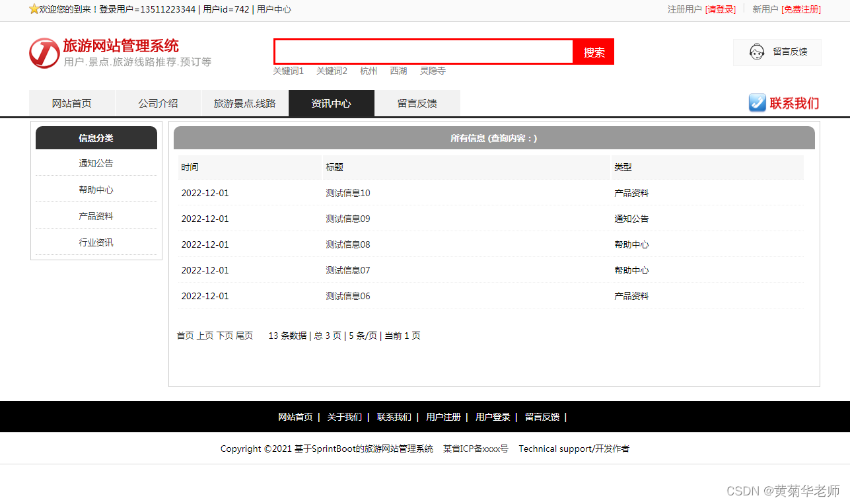The height and width of the screenshot is (504, 850).
Task: Select the 西湖 search keyword
Action: coord(398,71)
